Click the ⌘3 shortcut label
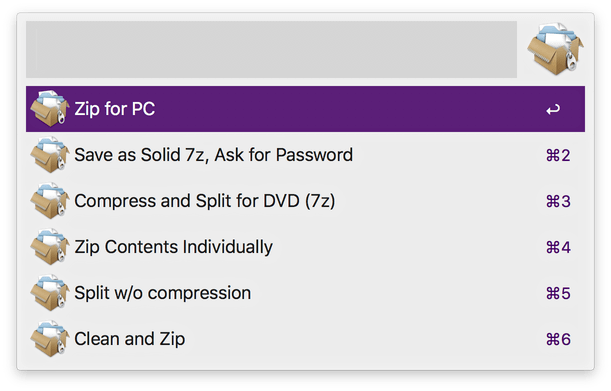Viewport: 611px width, 391px height. click(558, 202)
